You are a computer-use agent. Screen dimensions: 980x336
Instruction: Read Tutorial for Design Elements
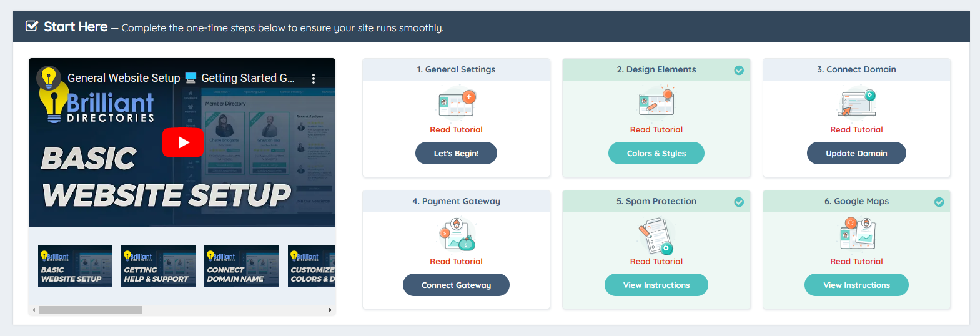[656, 129]
